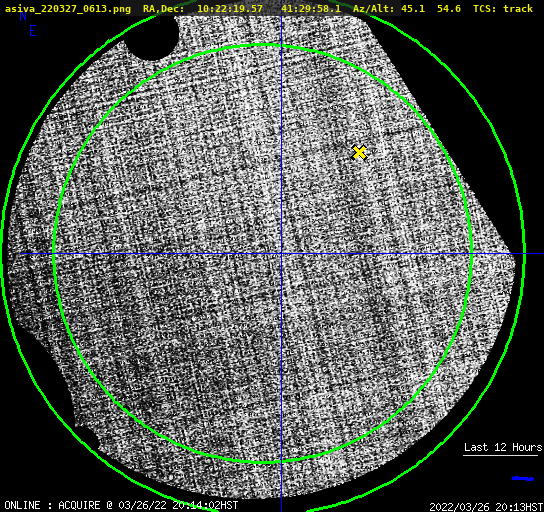Screen dimensions: 544x512
Task: Click the blue track trail under Last 12 Hours
Action: 522,479
